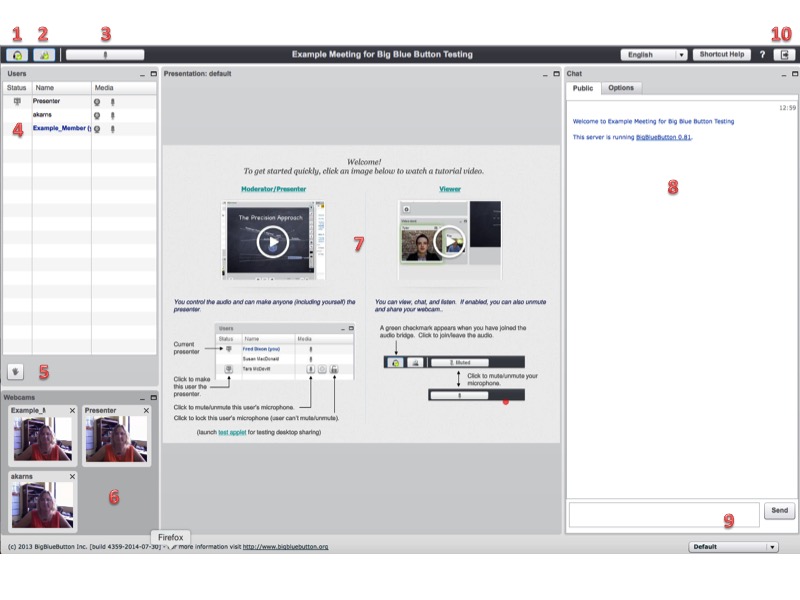800x600 pixels.
Task: Click the presenter status icon for Presenter
Action: [17, 101]
